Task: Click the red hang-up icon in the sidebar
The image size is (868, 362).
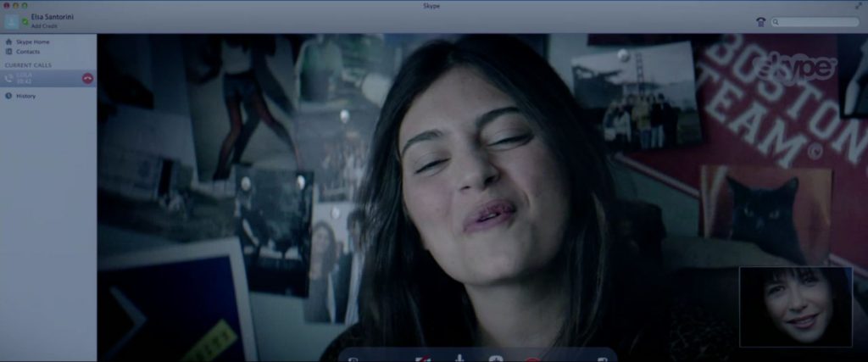Action: (x=86, y=78)
